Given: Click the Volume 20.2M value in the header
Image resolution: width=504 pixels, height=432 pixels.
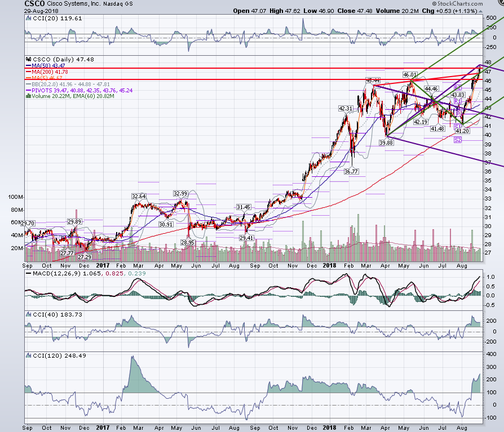Looking at the screenshot, I should coord(397,11).
